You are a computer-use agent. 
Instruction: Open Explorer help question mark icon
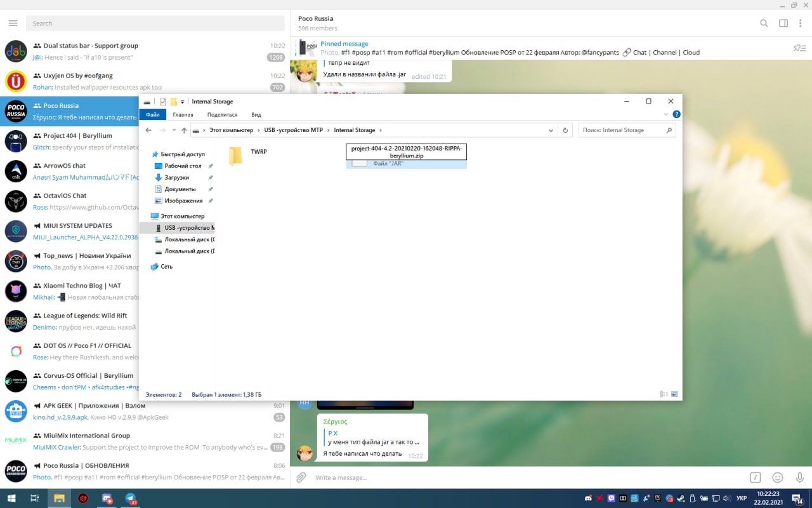(676, 115)
